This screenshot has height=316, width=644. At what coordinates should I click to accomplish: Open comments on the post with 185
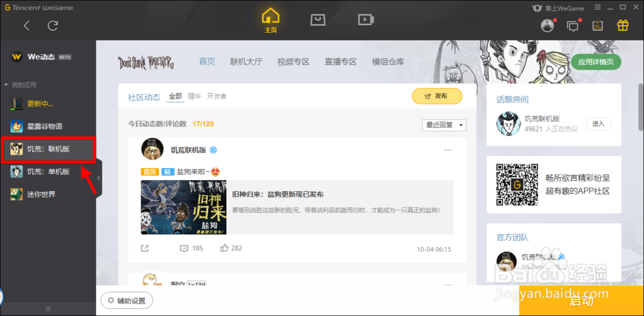(x=191, y=248)
